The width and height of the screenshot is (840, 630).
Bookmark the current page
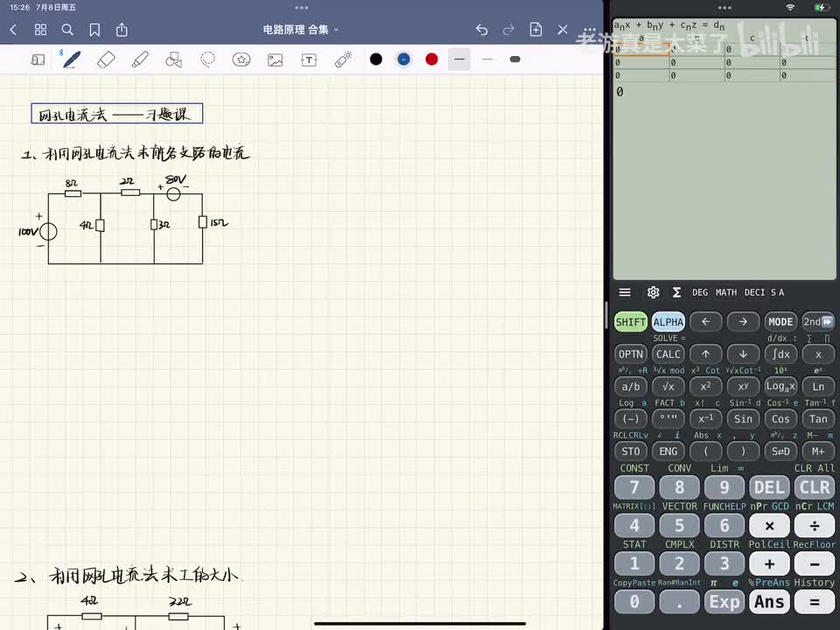94,30
